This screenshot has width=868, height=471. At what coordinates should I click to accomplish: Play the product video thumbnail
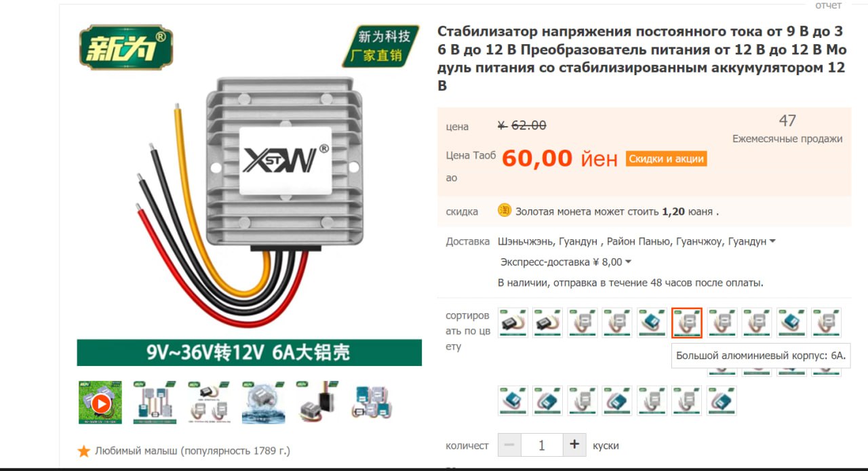pos(100,403)
